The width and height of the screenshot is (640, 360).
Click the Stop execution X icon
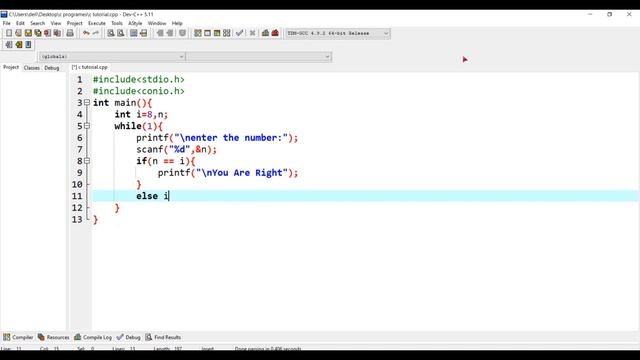click(x=252, y=33)
